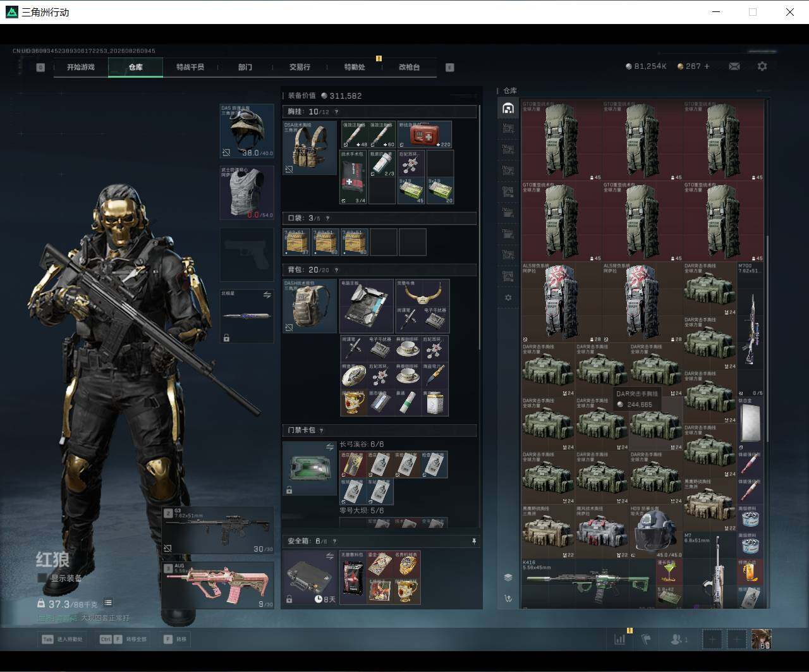This screenshot has height=672, width=809.
Task: Switch to the 仓库 tab
Action: tap(135, 67)
